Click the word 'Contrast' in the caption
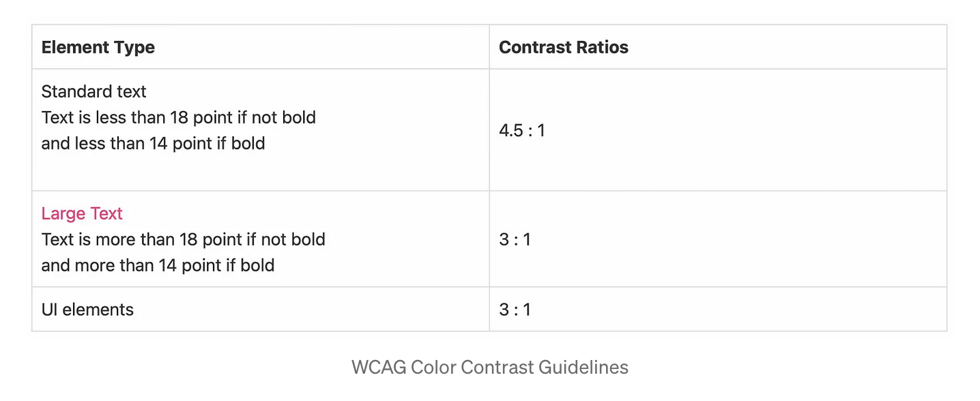 497,367
